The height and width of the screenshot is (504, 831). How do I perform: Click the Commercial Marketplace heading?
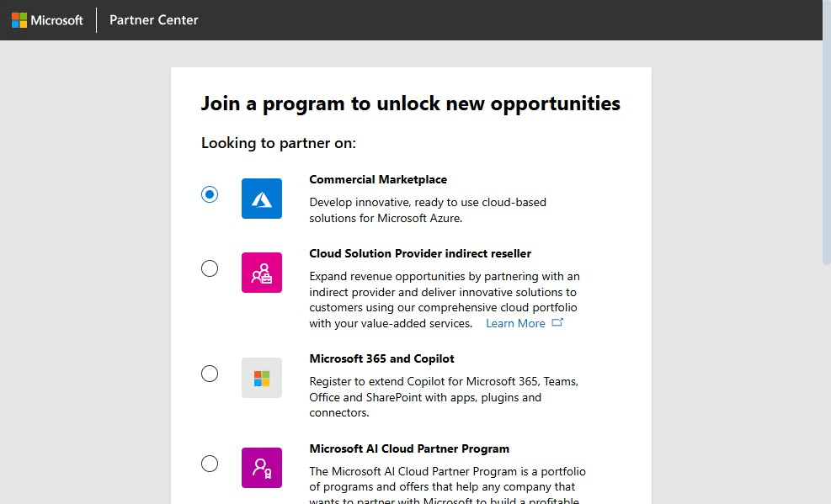(x=378, y=180)
